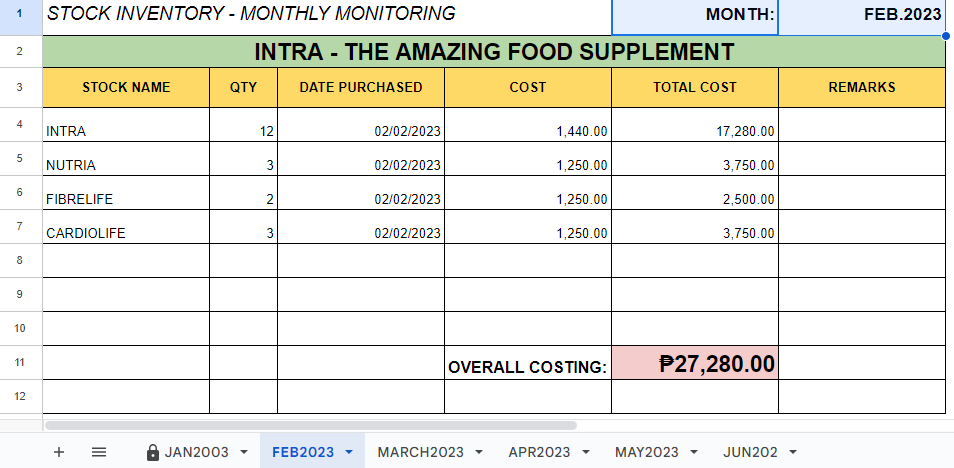Viewport: 954px width, 468px height.
Task: Click the lock icon on the JAN2003 tab
Action: pos(153,452)
